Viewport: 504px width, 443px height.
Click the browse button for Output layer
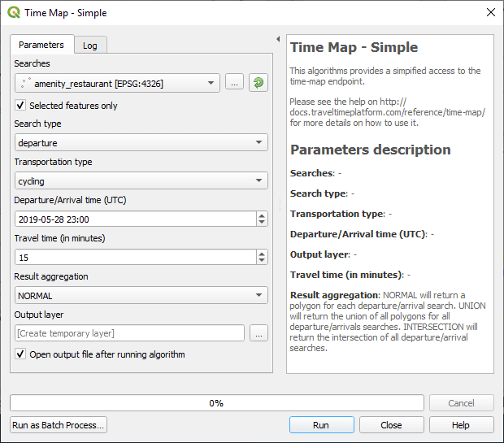point(259,333)
